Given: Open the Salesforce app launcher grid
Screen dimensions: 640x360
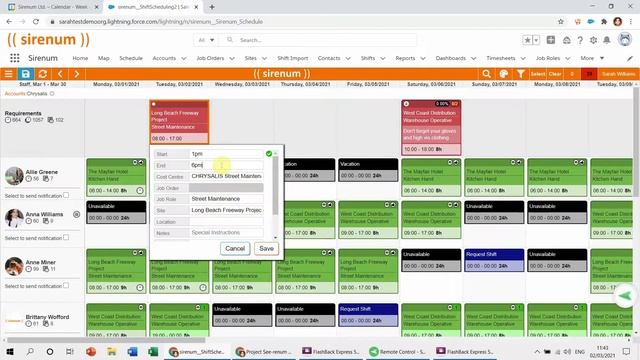Looking at the screenshot, I should coord(15,58).
